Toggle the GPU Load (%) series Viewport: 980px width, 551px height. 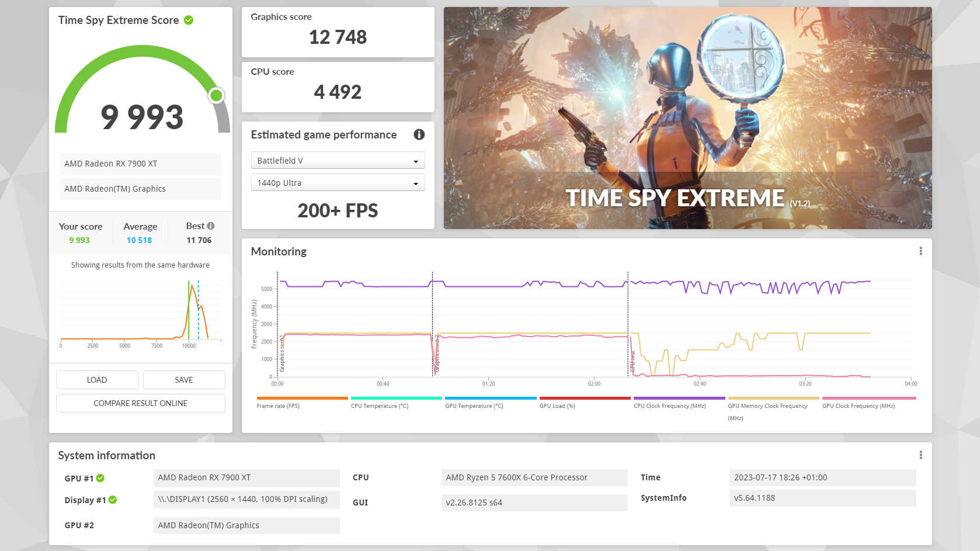point(584,397)
